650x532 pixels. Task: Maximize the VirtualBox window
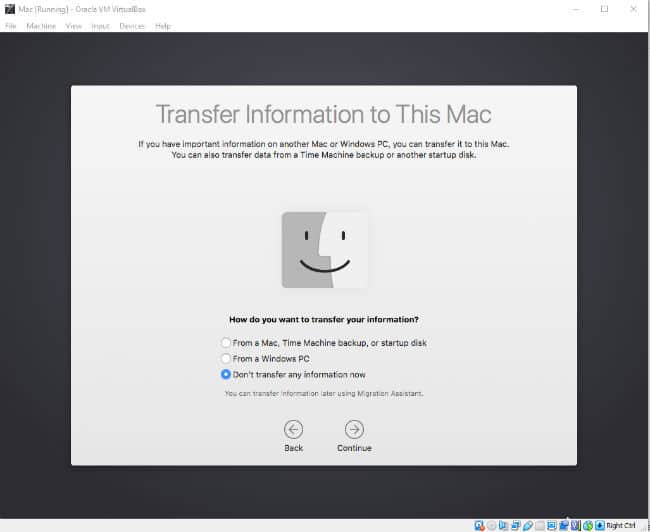click(x=604, y=9)
